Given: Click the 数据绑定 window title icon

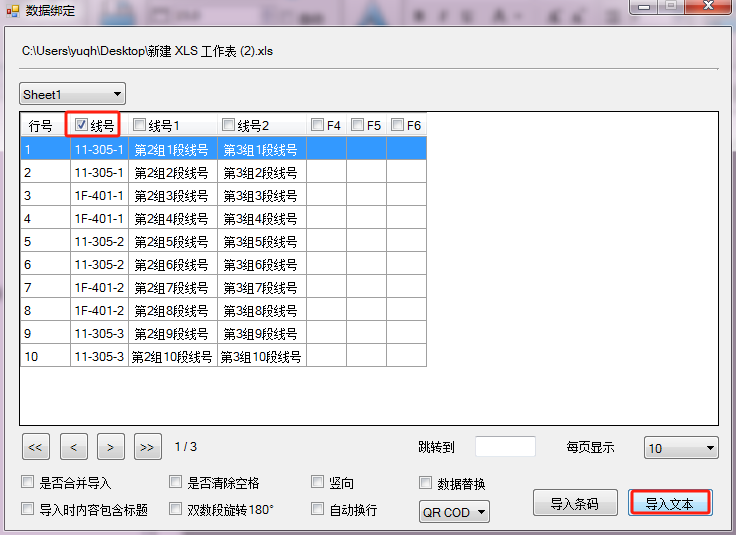Looking at the screenshot, I should (x=13, y=10).
